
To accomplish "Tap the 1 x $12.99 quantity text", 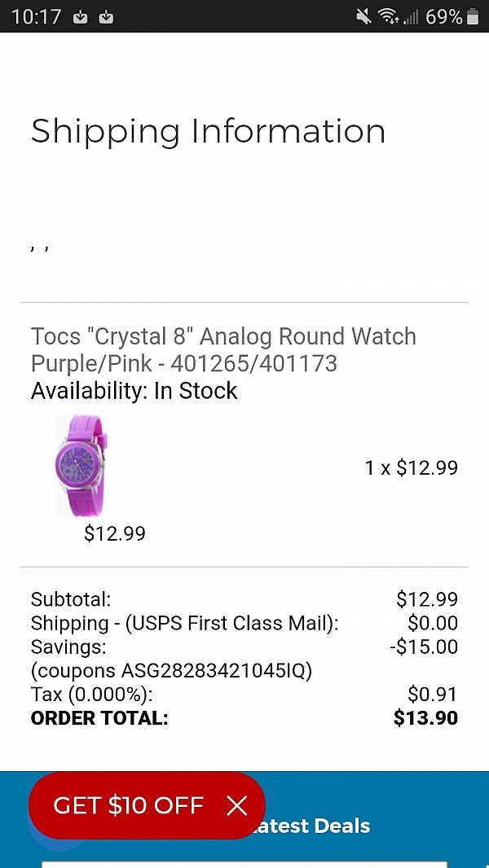I will point(411,468).
